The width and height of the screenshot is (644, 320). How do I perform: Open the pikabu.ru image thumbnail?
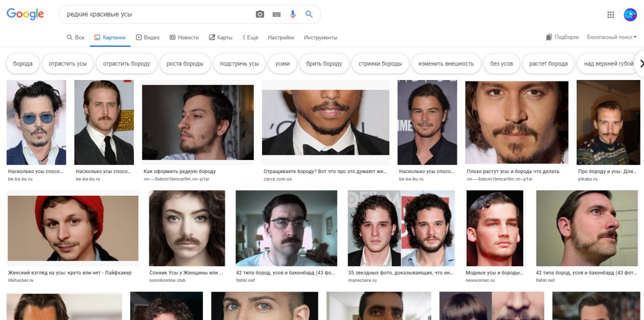(608, 122)
